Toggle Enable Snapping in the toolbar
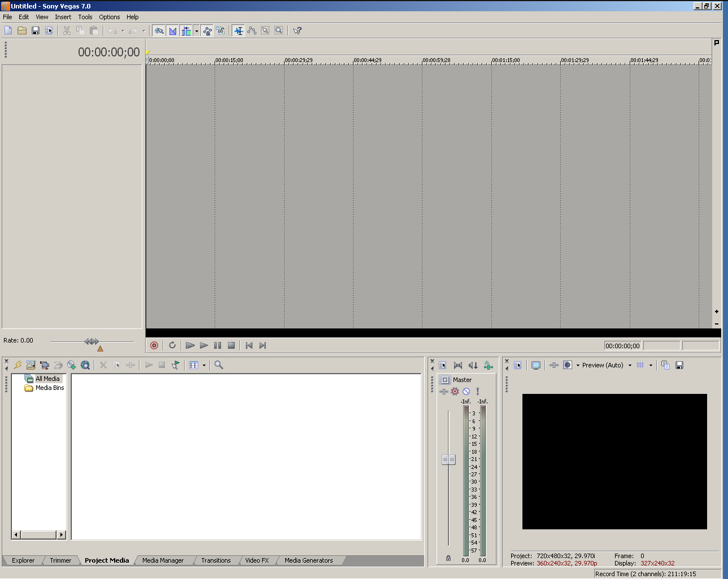The height and width of the screenshot is (579, 728). 159,30
